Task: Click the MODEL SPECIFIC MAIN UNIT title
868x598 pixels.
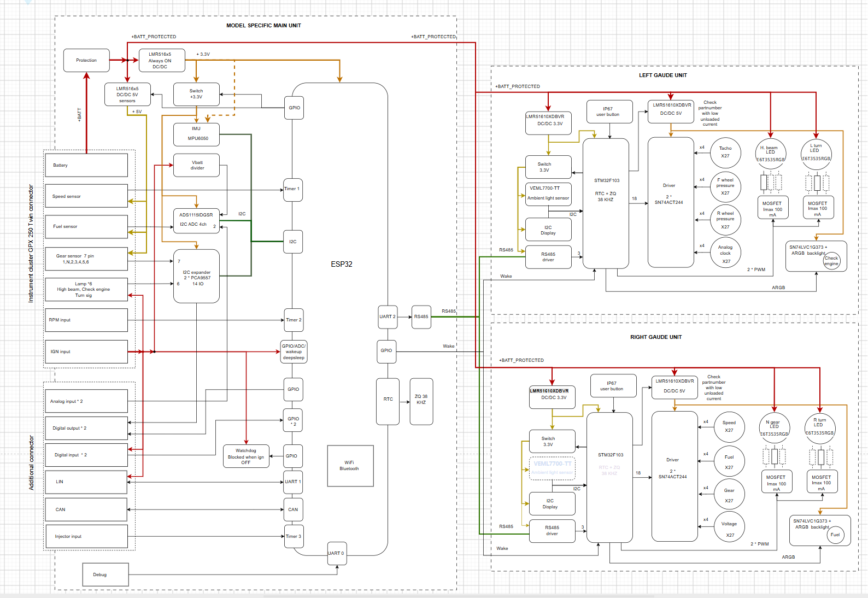Action: tap(263, 26)
